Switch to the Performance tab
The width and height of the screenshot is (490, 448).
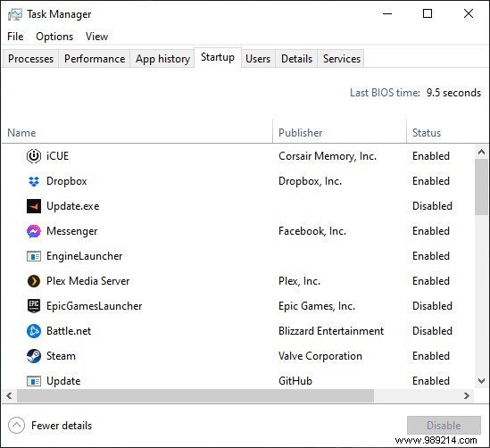click(x=95, y=59)
